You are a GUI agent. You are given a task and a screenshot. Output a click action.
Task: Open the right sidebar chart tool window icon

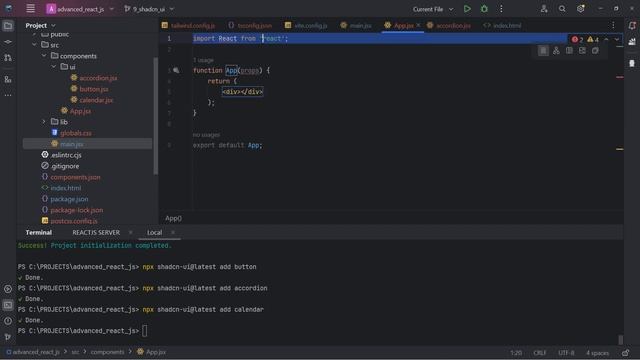(x=632, y=42)
